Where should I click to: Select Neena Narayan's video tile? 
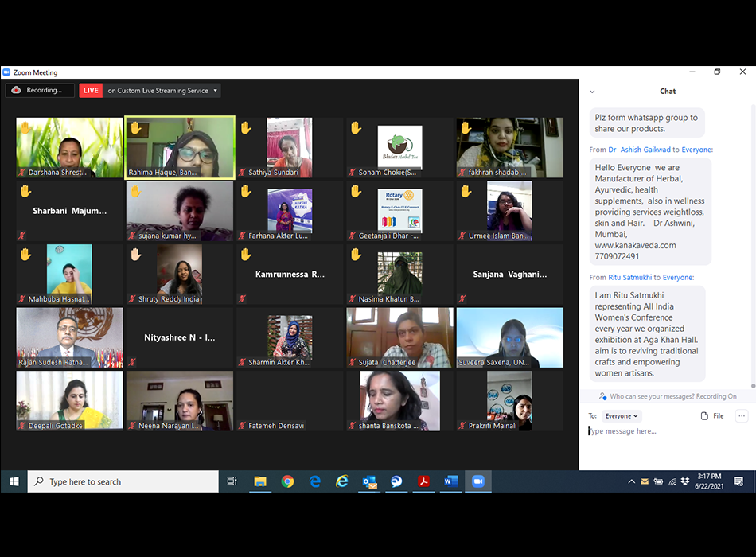pyautogui.click(x=180, y=401)
